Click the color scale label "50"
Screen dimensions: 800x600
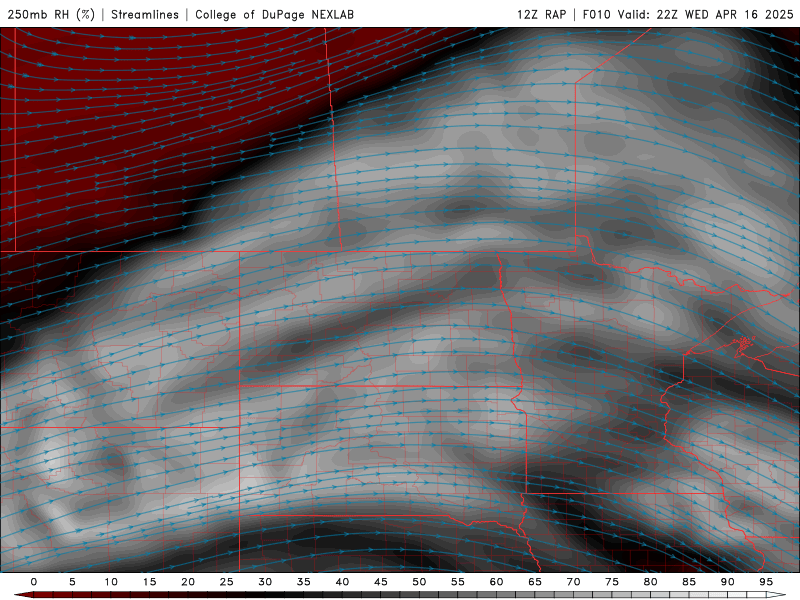click(419, 582)
